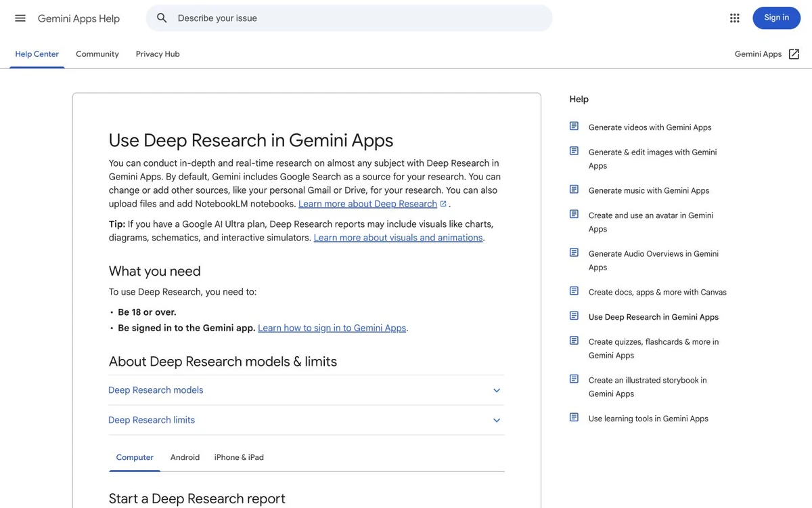
Task: Select the iPhone & iPad tab
Action: coord(239,457)
